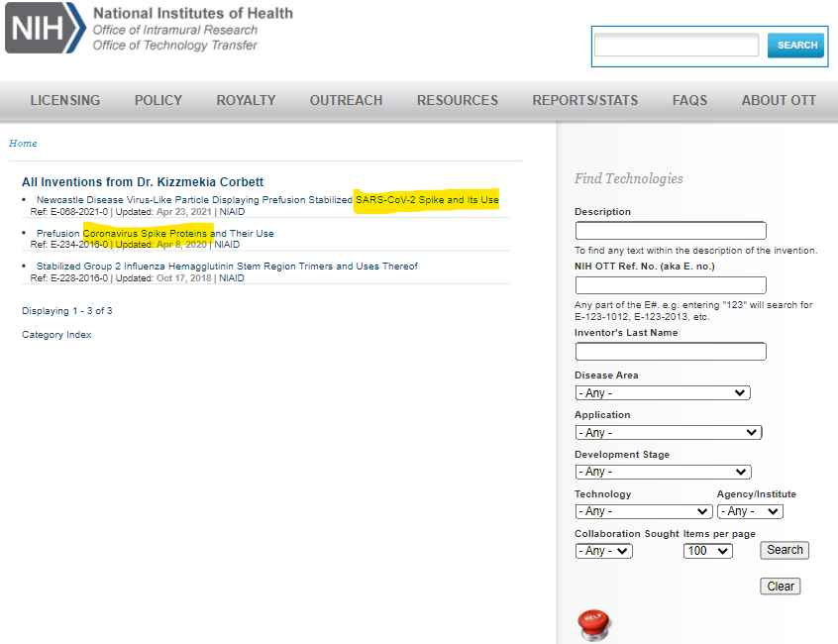This screenshot has width=838, height=644.
Task: Expand the Collaboration Sought dropdown
Action: point(604,551)
